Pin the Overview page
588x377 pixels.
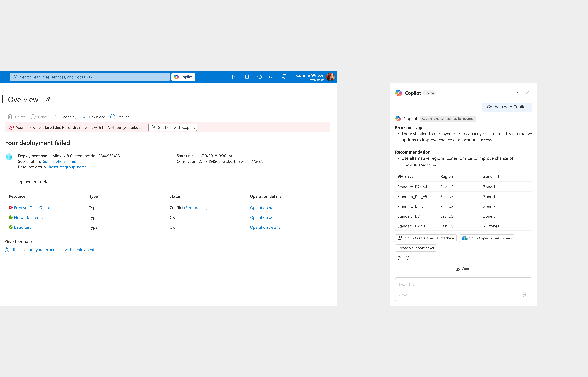coord(48,99)
